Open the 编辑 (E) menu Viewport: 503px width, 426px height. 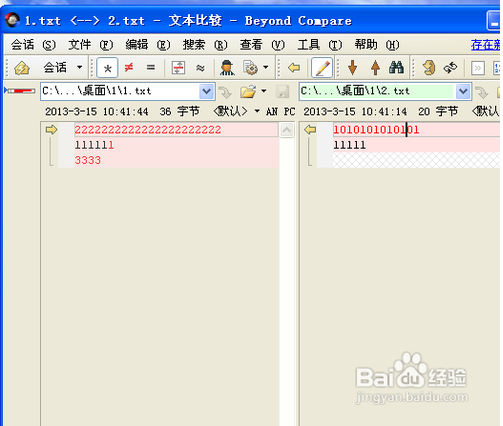(x=148, y=45)
